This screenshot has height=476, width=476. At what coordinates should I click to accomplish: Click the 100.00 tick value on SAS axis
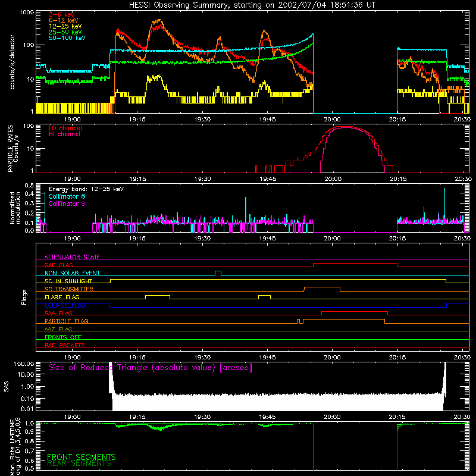pyautogui.click(x=24, y=364)
